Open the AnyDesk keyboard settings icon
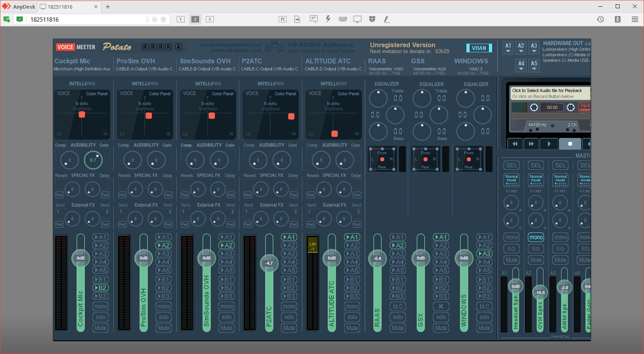The height and width of the screenshot is (354, 644). coord(343,19)
